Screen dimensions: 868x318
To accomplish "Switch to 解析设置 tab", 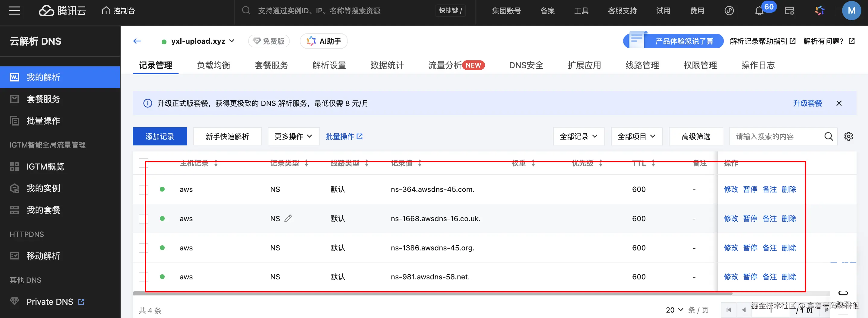I will pos(329,65).
